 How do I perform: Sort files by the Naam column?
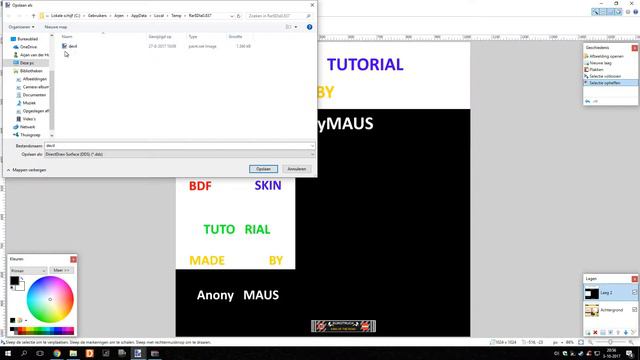67,37
